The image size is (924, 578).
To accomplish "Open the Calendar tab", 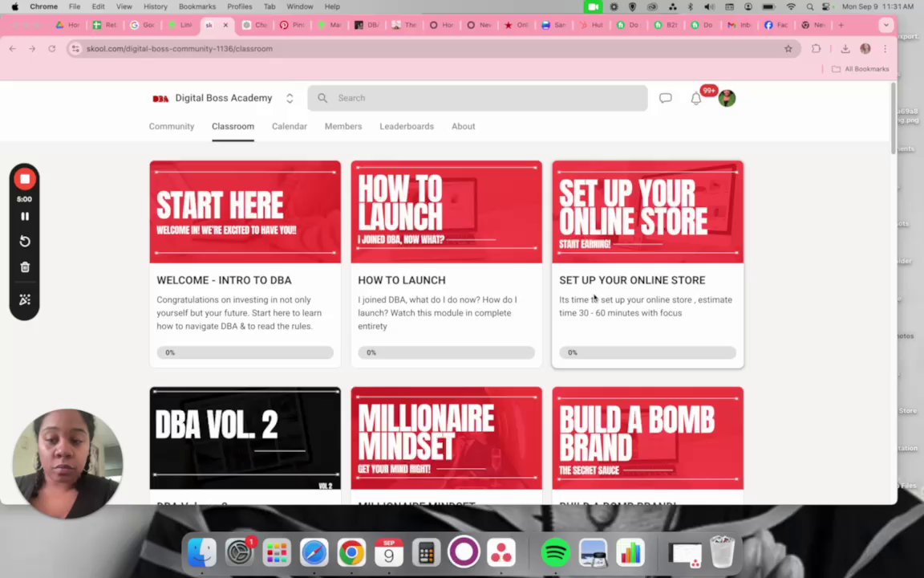I will (290, 126).
